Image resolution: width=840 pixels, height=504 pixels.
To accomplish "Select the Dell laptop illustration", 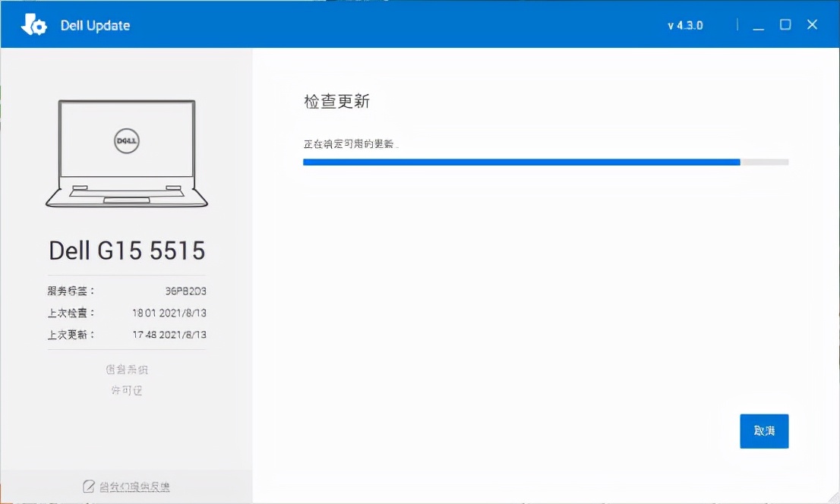I will pos(126,152).
